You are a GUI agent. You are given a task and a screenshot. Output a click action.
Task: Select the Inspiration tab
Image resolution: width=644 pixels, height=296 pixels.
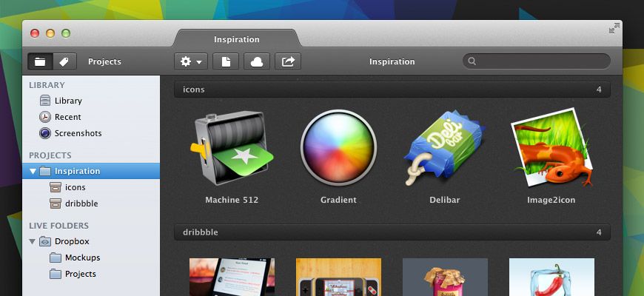click(x=237, y=39)
